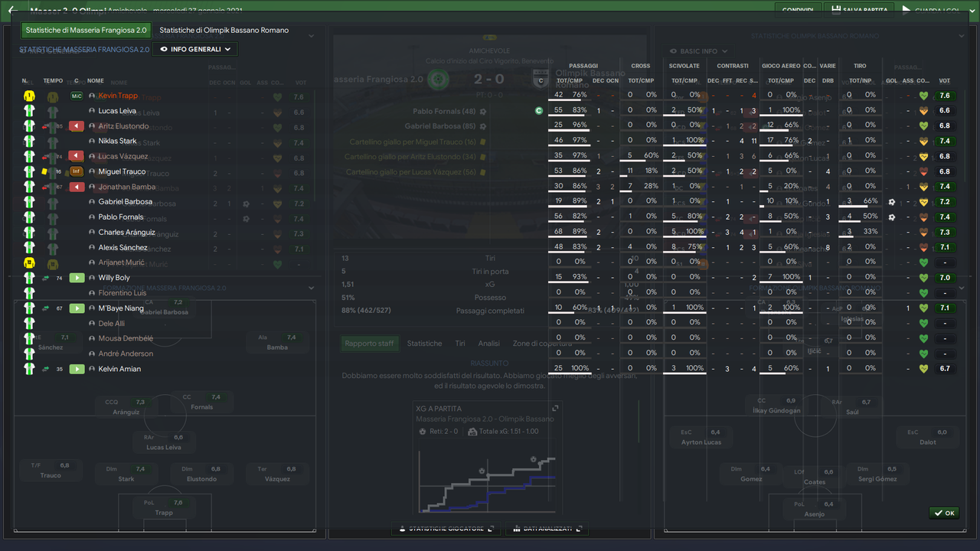
Task: Sort by the NOME column header
Action: tap(96, 80)
